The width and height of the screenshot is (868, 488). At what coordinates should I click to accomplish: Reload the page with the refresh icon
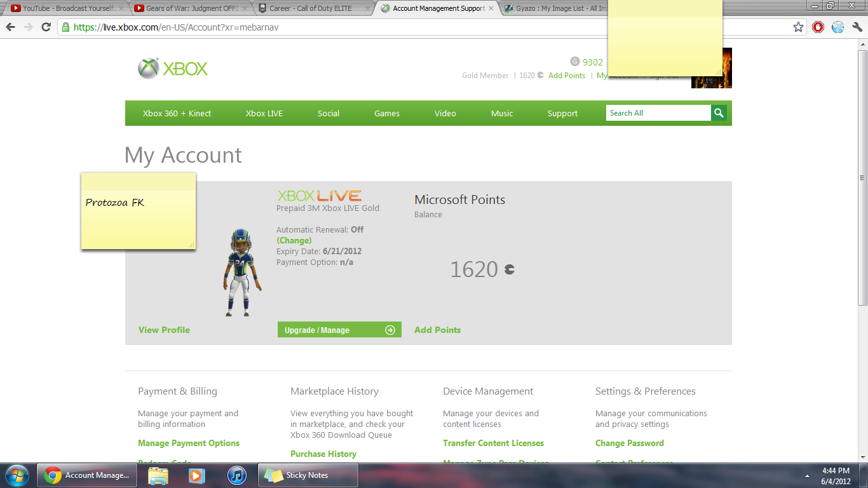[x=46, y=27]
